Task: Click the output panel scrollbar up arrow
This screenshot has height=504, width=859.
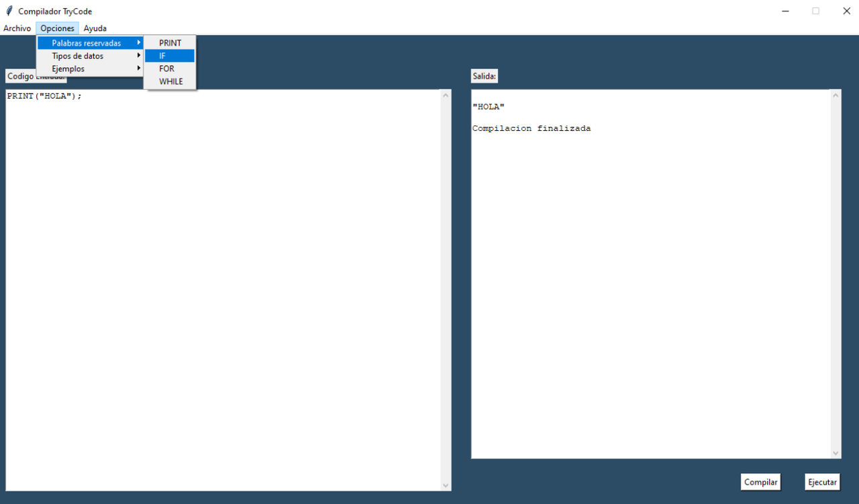Action: click(836, 95)
